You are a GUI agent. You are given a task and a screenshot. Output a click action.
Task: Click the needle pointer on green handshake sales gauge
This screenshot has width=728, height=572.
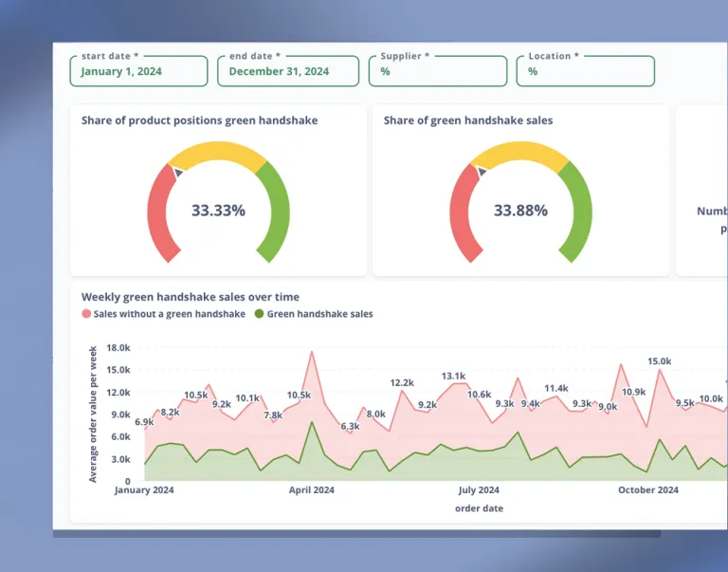pyautogui.click(x=481, y=171)
